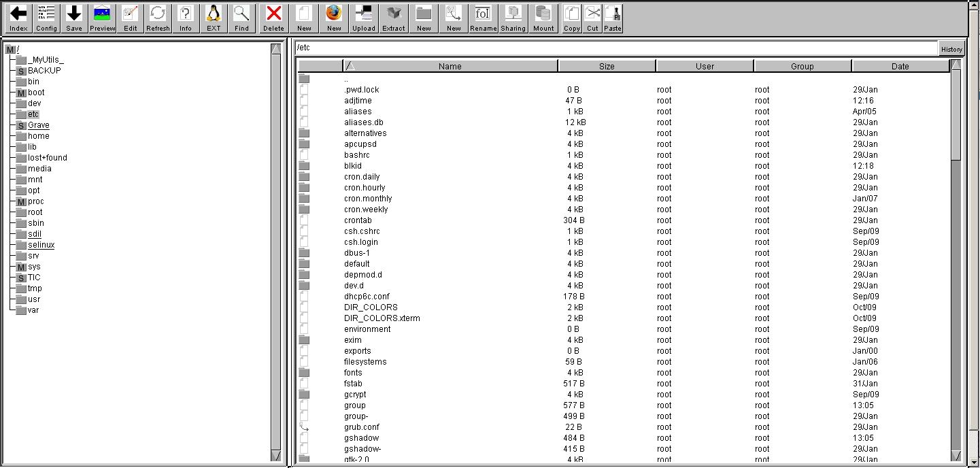Click scroll-down arrow of file list scrollbar
Screen dimensions: 980x468
point(956,456)
